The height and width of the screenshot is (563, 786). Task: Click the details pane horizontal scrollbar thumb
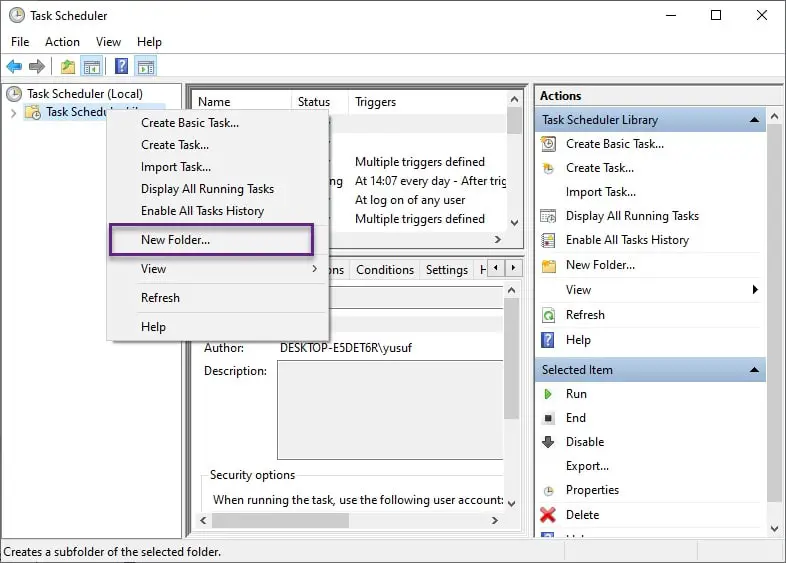click(x=280, y=521)
